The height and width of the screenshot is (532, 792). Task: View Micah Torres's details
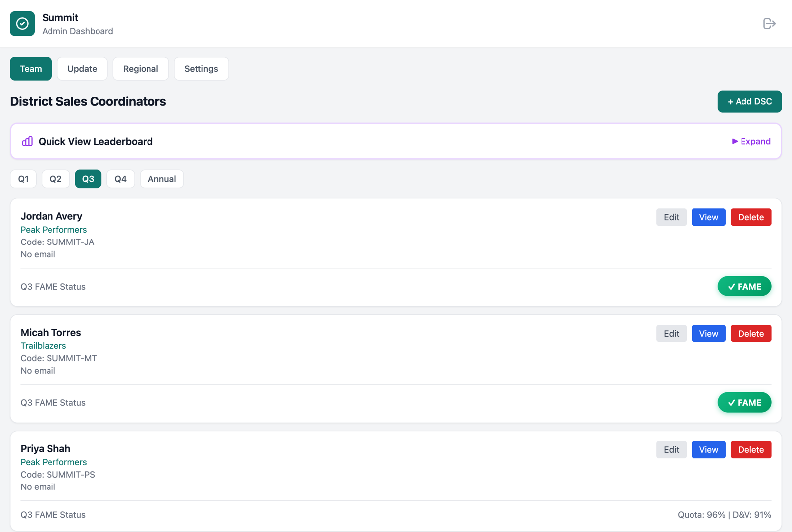(708, 334)
